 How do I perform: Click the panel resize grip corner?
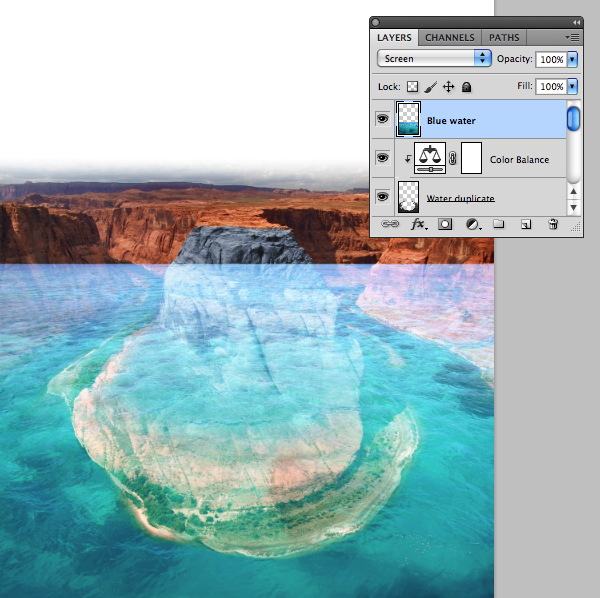coord(576,228)
